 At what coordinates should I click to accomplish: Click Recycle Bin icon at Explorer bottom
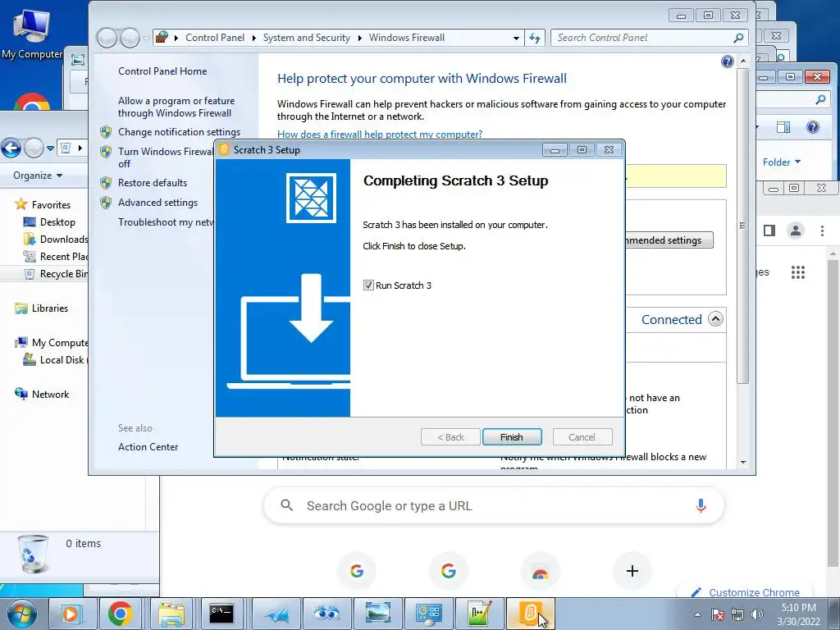[x=33, y=554]
